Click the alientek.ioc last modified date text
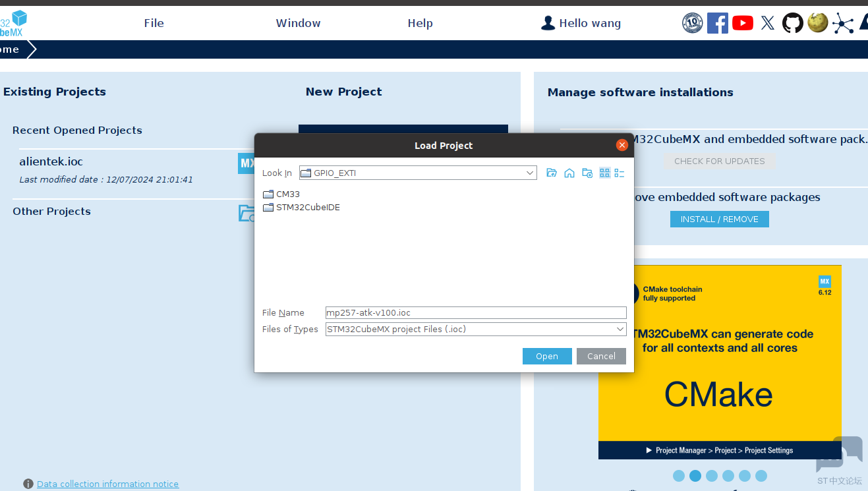 point(106,179)
